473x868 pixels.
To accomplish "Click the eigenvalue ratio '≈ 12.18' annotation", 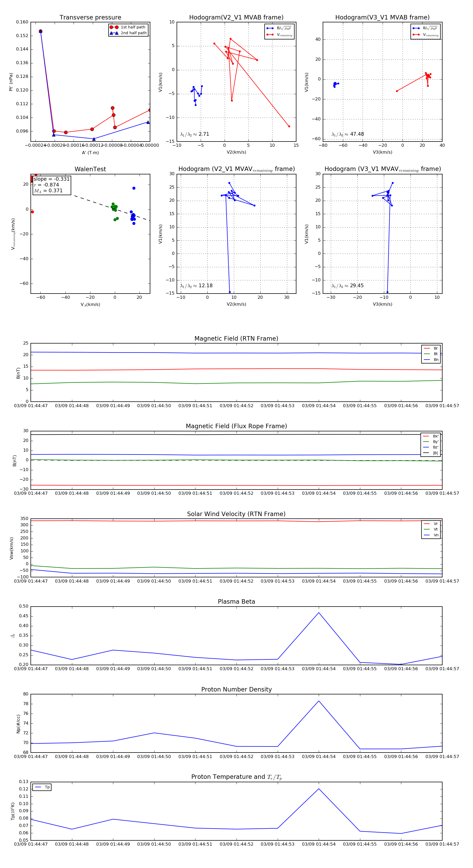I will coord(196,286).
